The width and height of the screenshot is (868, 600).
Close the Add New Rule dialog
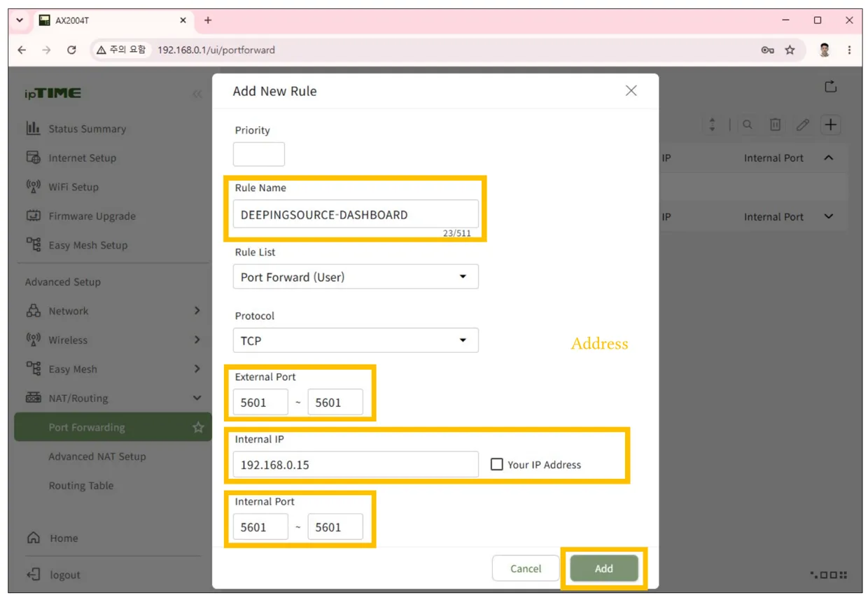(631, 91)
